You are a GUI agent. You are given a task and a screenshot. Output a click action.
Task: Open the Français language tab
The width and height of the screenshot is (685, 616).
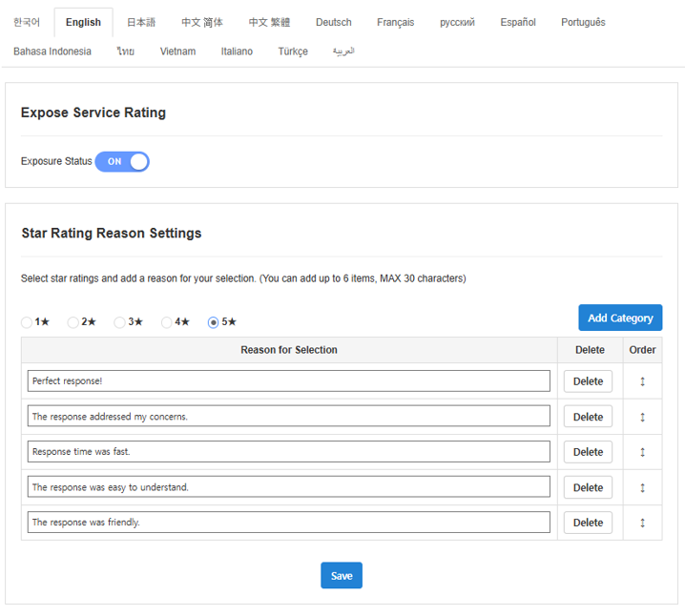tap(395, 22)
